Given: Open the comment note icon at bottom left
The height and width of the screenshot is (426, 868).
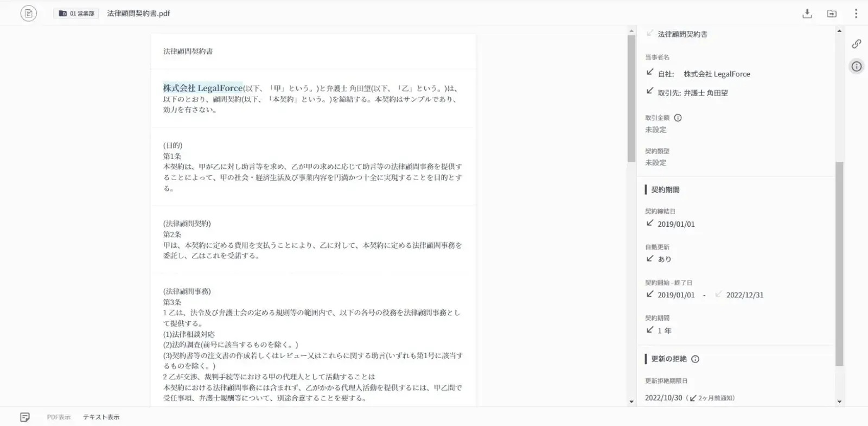Looking at the screenshot, I should tap(25, 417).
